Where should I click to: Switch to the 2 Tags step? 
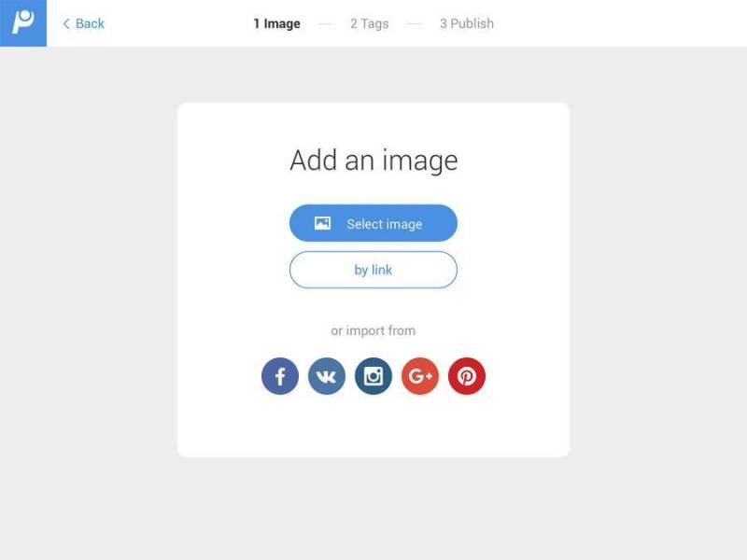point(369,23)
